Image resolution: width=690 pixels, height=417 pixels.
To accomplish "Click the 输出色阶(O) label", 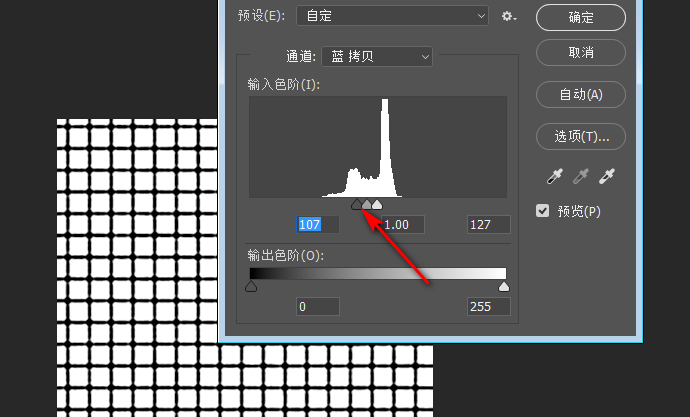I will tap(285, 255).
